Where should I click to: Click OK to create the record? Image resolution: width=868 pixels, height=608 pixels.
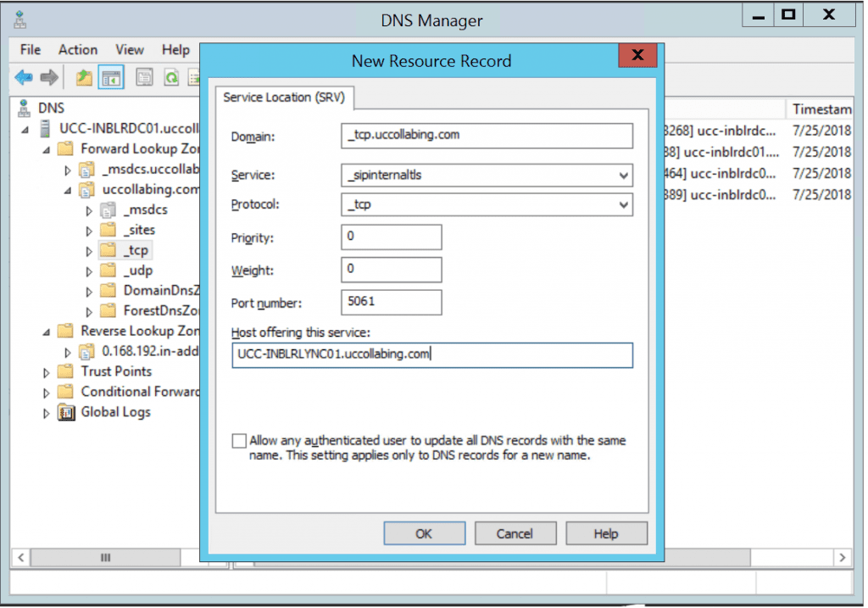point(424,533)
